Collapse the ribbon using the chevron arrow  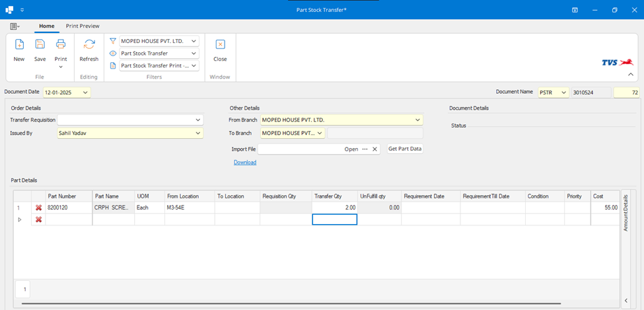(x=630, y=75)
